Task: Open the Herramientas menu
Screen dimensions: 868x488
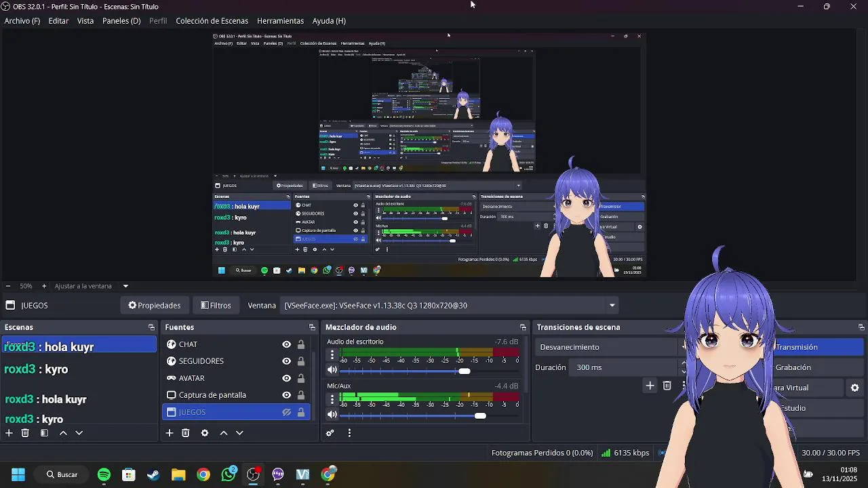Action: (x=281, y=21)
